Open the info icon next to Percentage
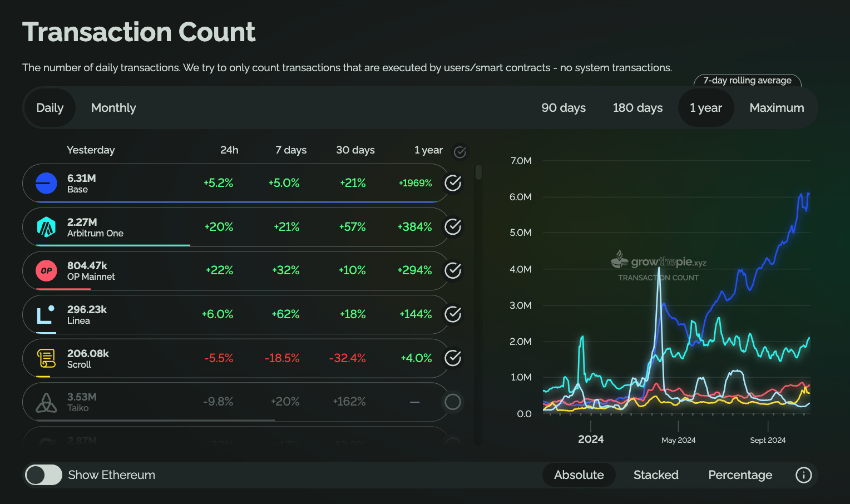 tap(803, 475)
